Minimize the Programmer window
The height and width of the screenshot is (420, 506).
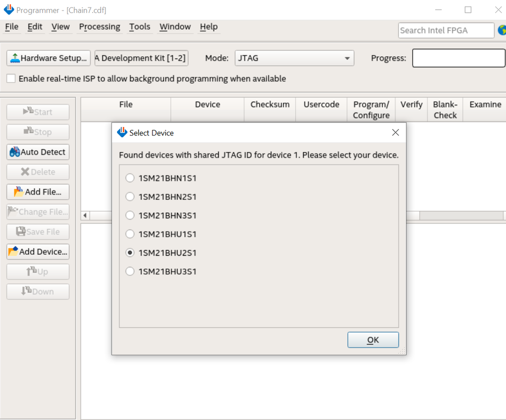point(438,10)
